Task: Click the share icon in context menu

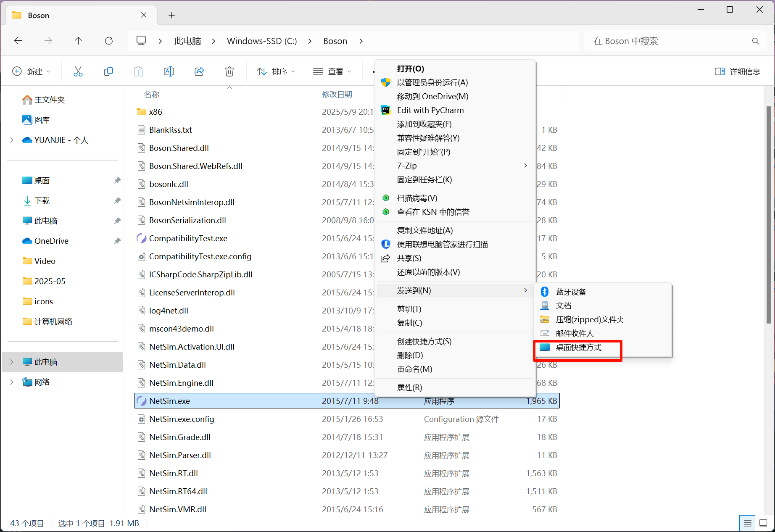Action: (x=385, y=258)
